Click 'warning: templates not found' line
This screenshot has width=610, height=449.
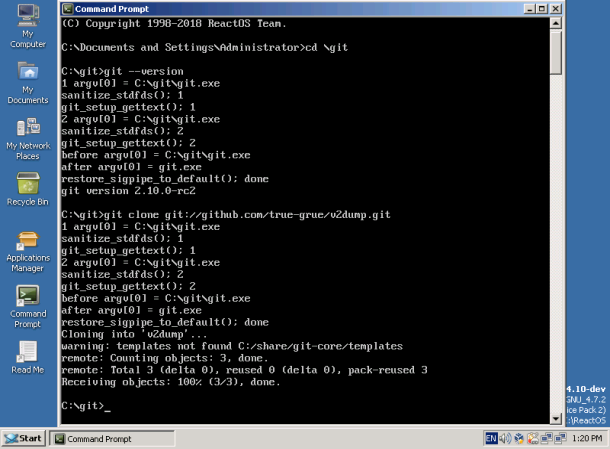[x=232, y=346]
